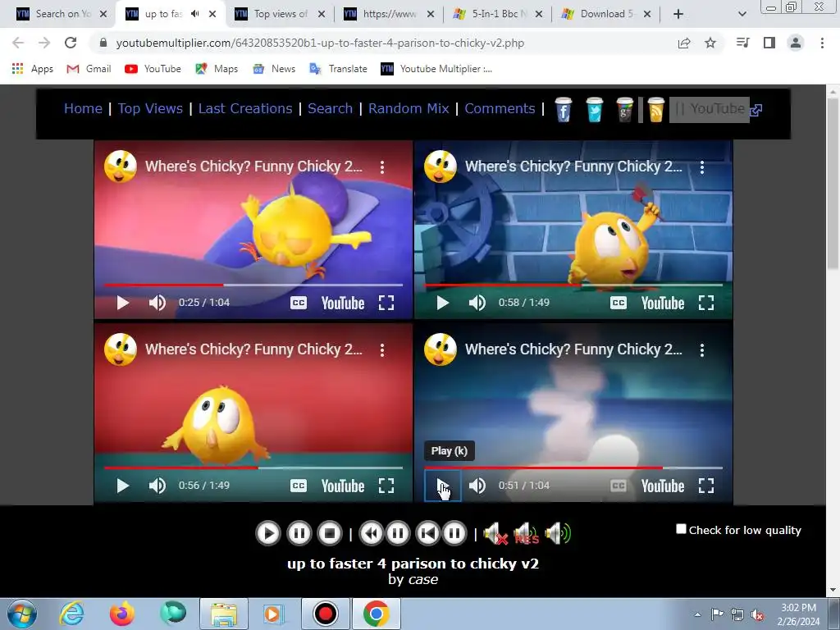Viewport: 840px width, 630px height.
Task: Switch to the Download 5 browser tab
Action: 606,14
